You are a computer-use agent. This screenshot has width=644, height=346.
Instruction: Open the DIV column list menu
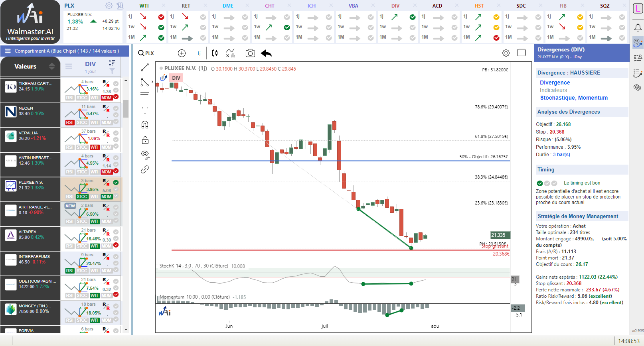tap(69, 67)
